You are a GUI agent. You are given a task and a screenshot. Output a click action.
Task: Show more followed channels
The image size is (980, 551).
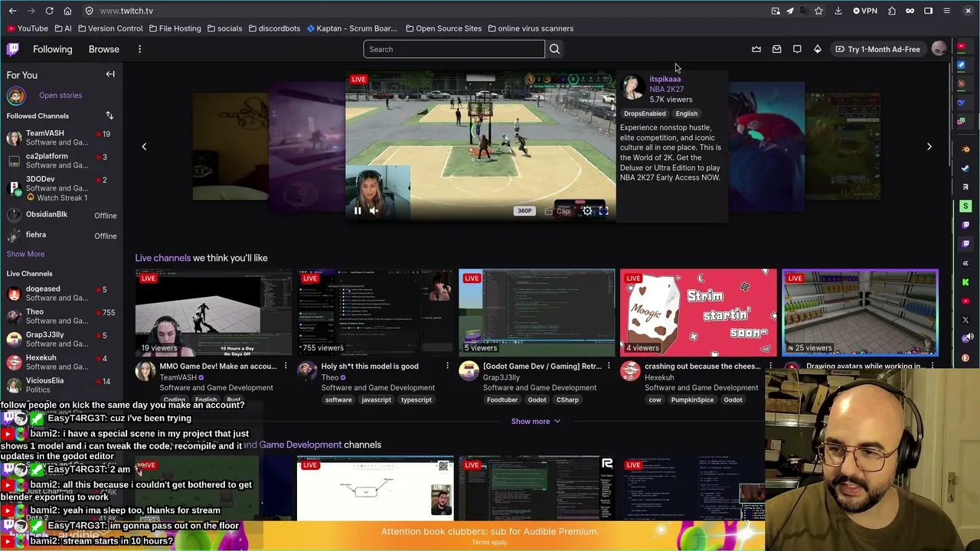(25, 253)
